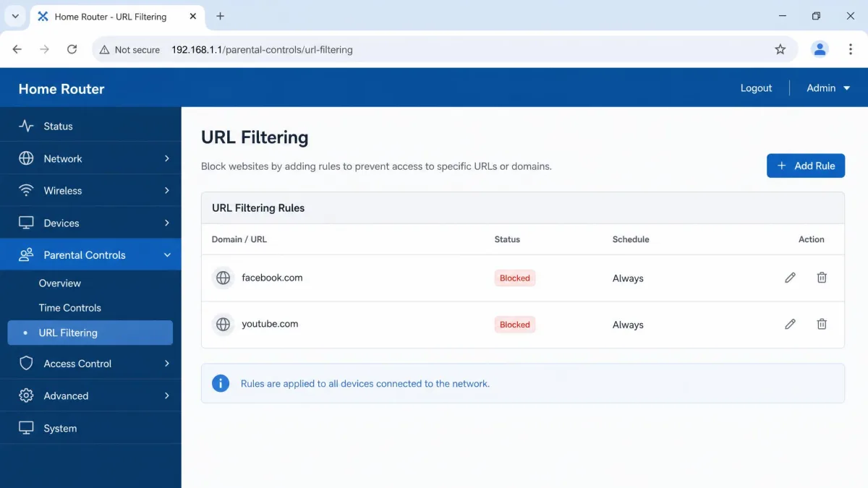Click the Wireless wifi icon in sidebar
This screenshot has height=488, width=868.
pyautogui.click(x=26, y=191)
